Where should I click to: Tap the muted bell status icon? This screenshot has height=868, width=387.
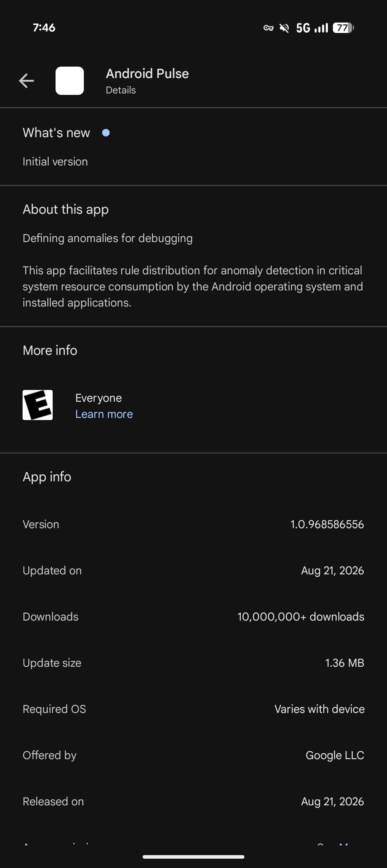[x=284, y=28]
